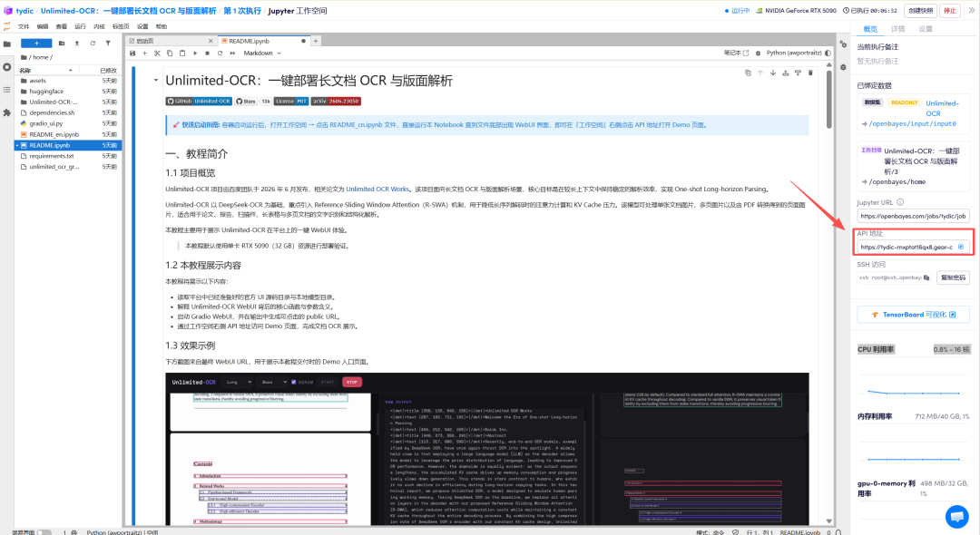This screenshot has width=980, height=535.
Task: Click the Jupyter URL field
Action: pyautogui.click(x=913, y=216)
